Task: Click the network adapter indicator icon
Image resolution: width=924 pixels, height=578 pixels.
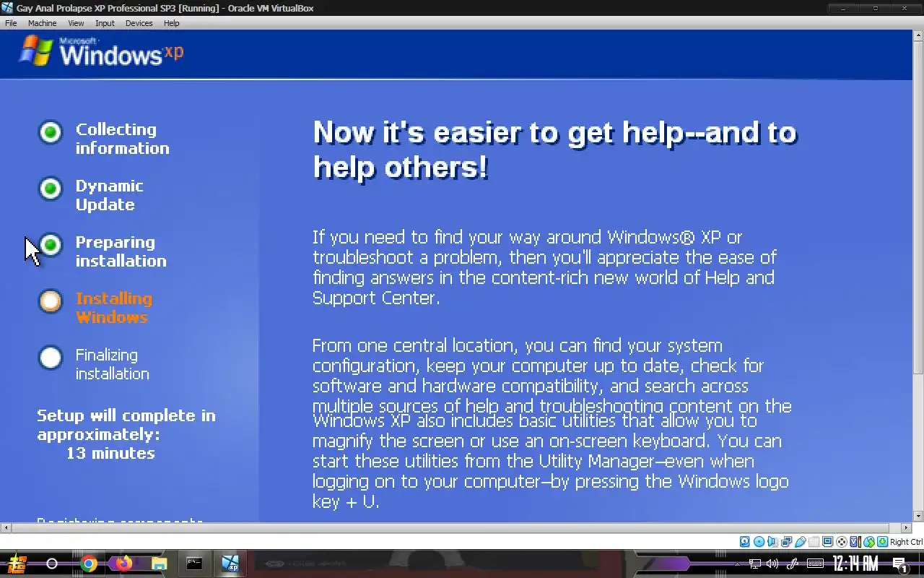Action: (x=787, y=542)
